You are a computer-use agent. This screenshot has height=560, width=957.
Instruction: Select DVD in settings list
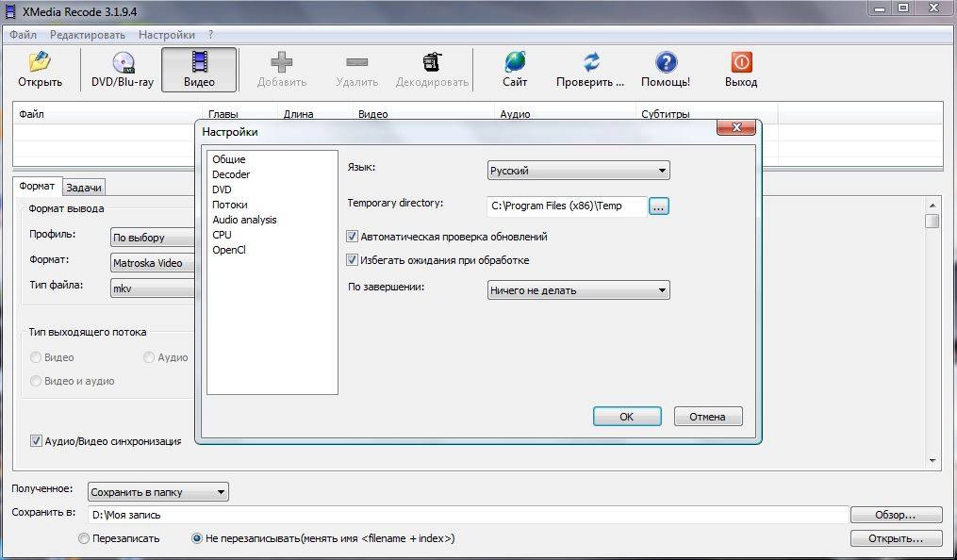click(223, 189)
